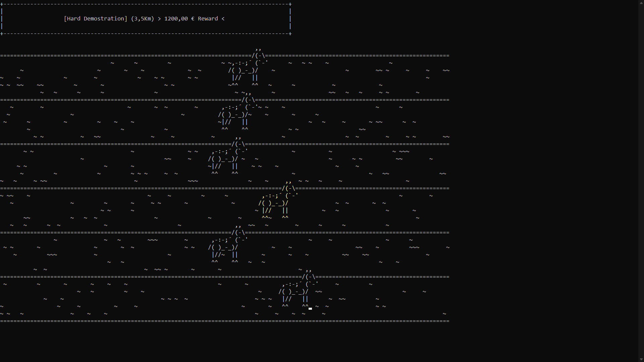This screenshot has width=644, height=362.
Task: Click the 1200,00 € Reward text
Action: tap(191, 19)
